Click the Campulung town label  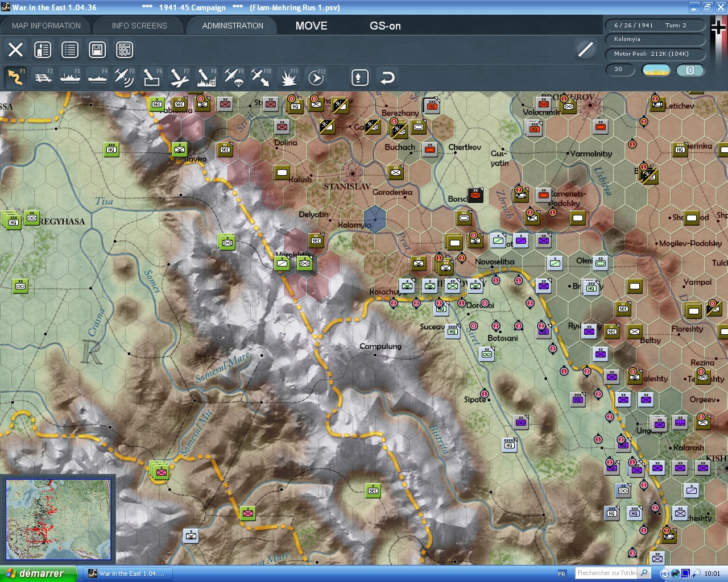380,346
